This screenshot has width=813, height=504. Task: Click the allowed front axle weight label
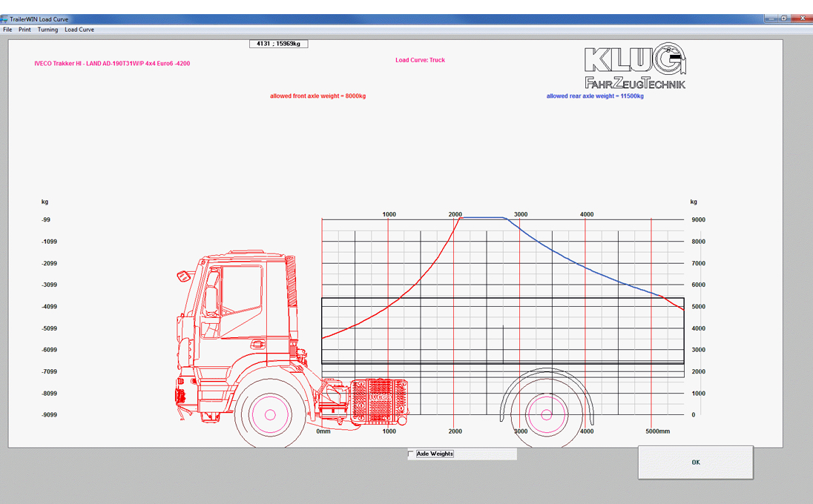[317, 96]
